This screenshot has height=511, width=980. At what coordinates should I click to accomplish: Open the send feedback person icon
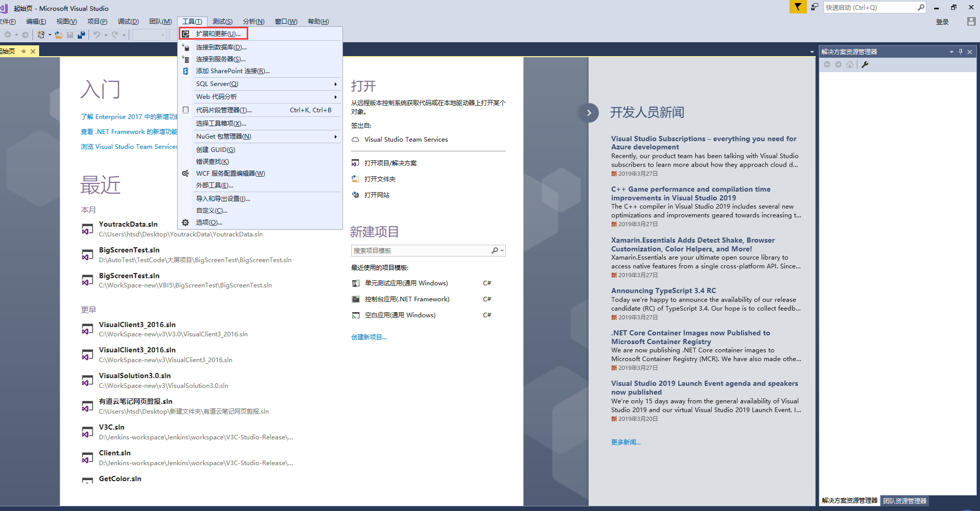point(815,7)
